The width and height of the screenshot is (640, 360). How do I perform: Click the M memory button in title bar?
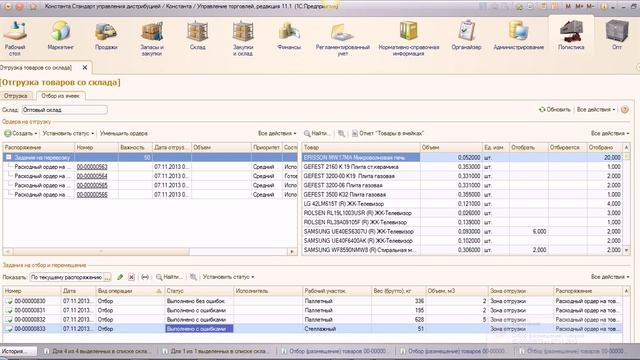tap(568, 7)
